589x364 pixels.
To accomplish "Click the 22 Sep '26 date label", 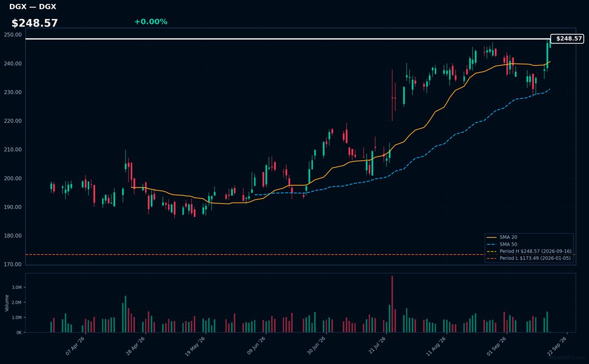I will (x=558, y=345).
